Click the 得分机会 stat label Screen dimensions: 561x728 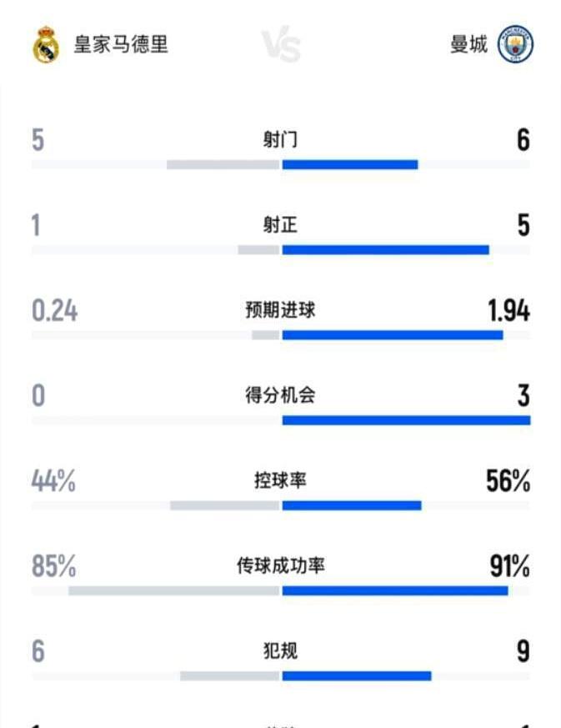coord(280,395)
